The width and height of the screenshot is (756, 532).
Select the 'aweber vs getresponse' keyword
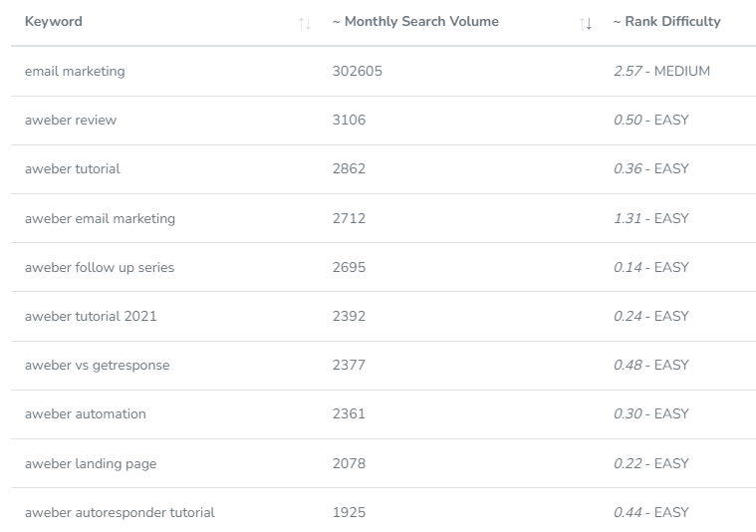pos(97,365)
